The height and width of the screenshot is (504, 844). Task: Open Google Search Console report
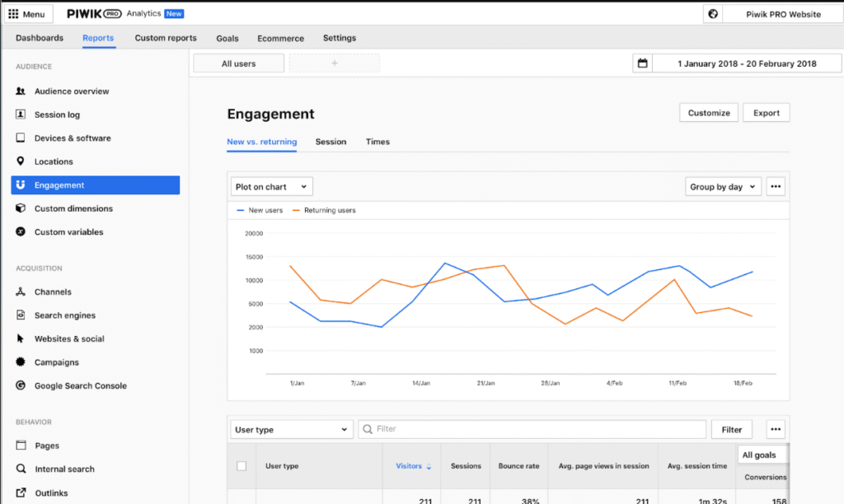(81, 385)
